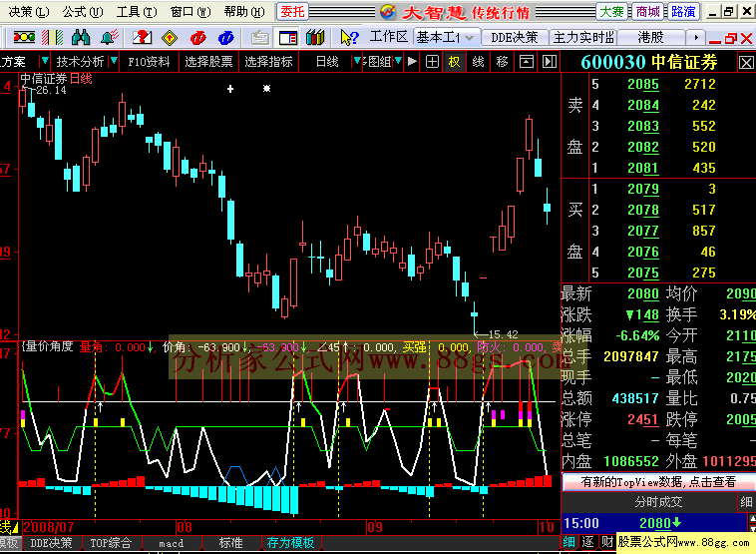The image size is (756, 554).
Task: Click the 选择指标 button
Action: point(268,61)
